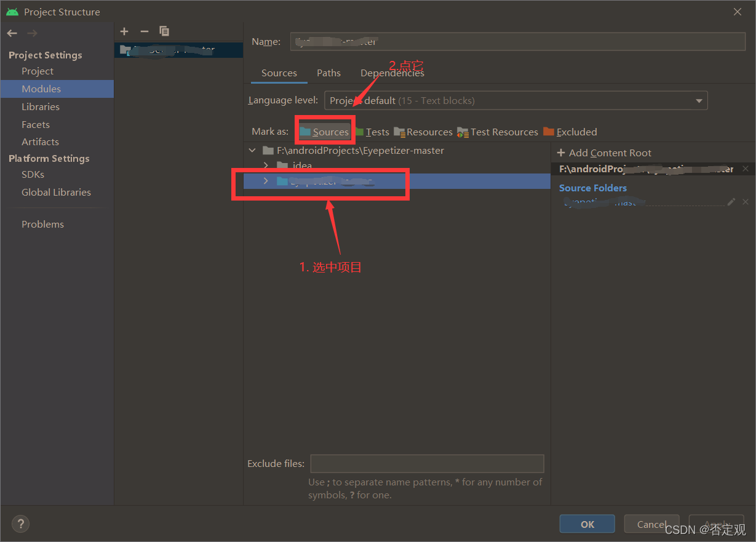The height and width of the screenshot is (542, 756).
Task: Click the back navigation arrow
Action: point(11,33)
